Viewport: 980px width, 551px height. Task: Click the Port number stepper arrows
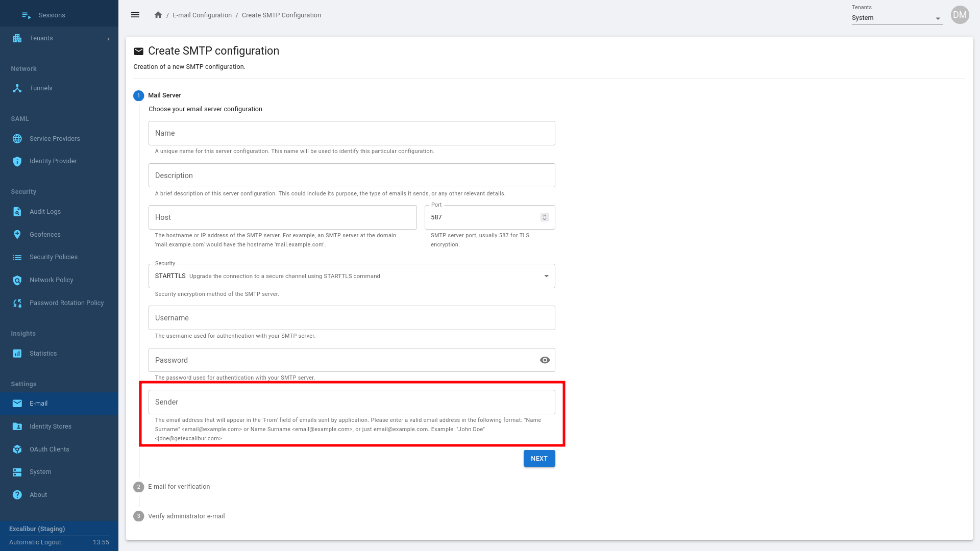tap(545, 217)
